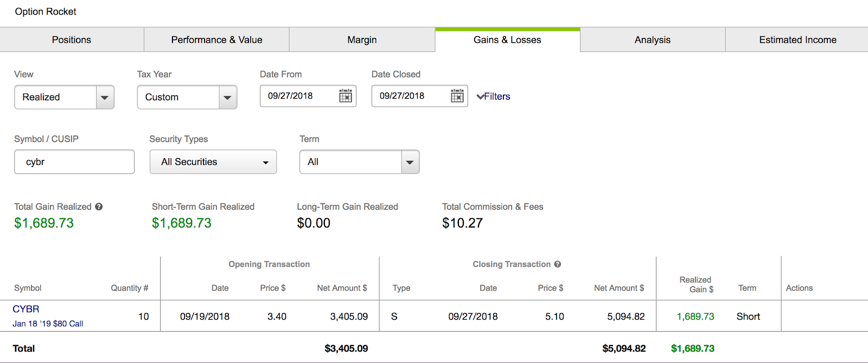The height and width of the screenshot is (363, 868).
Task: Open the View Realized dropdown
Action: coord(105,98)
